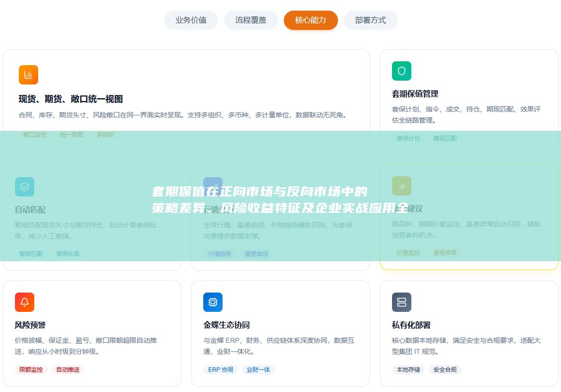Click the gray server icon for 私有化部署
The image size is (561, 392).
[401, 302]
